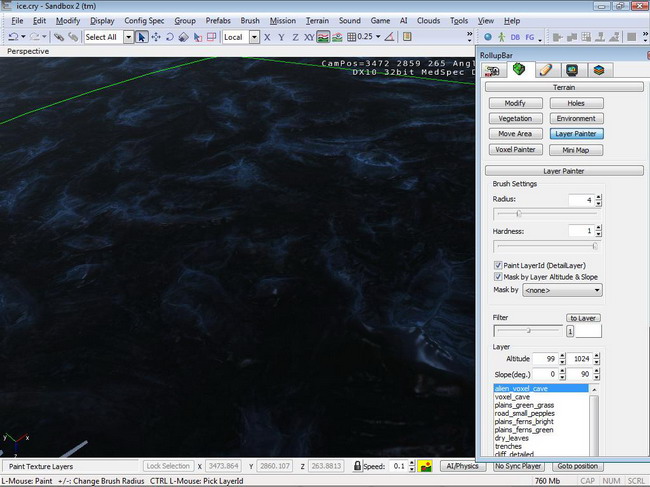Click the green figure Character editor icon

coord(502,37)
